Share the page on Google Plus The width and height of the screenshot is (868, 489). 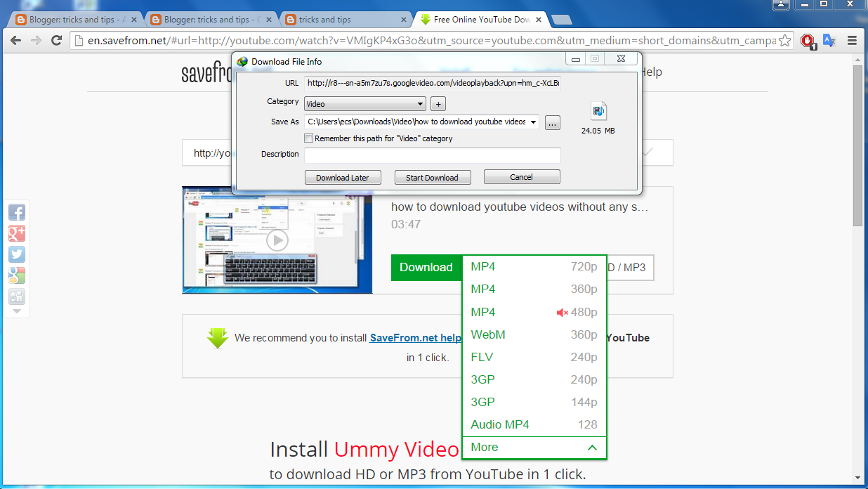point(17,233)
